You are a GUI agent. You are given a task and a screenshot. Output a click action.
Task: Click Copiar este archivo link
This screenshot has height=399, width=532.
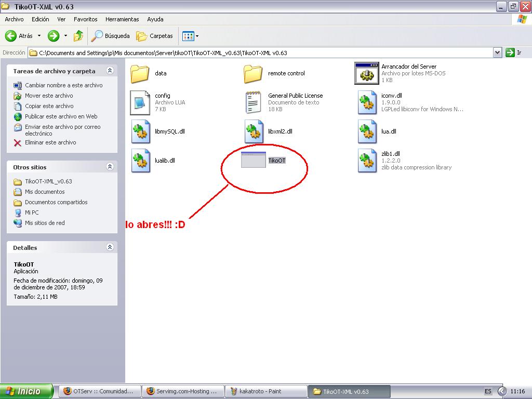(x=44, y=106)
